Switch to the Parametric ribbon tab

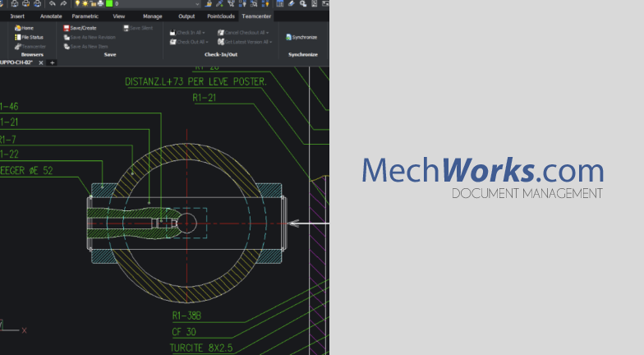85,16
